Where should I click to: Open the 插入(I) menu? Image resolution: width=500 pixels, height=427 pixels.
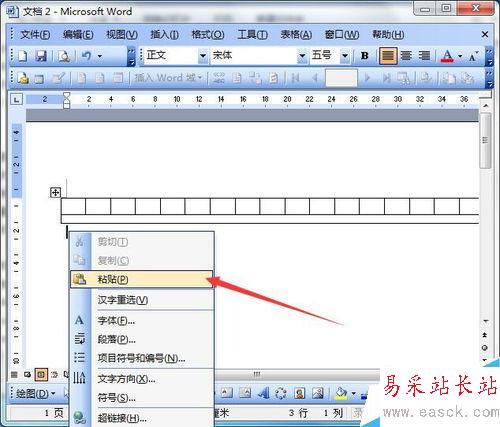164,34
